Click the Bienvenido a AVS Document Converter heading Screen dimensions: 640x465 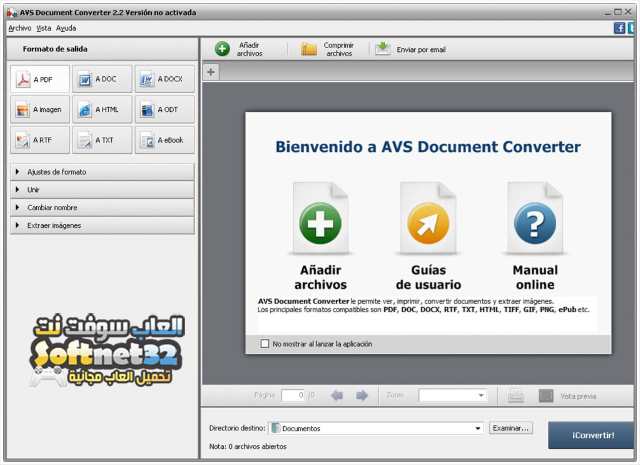(428, 147)
